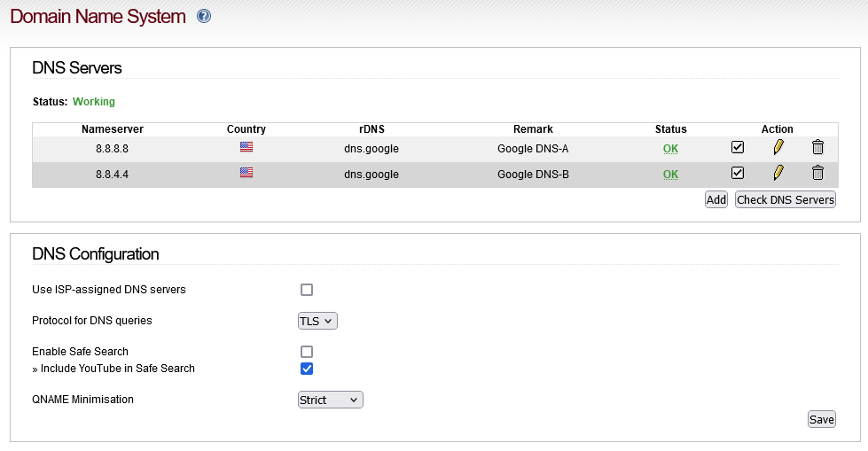Remove the 8.8.4.4 nameserver with the trash icon

pyautogui.click(x=817, y=173)
